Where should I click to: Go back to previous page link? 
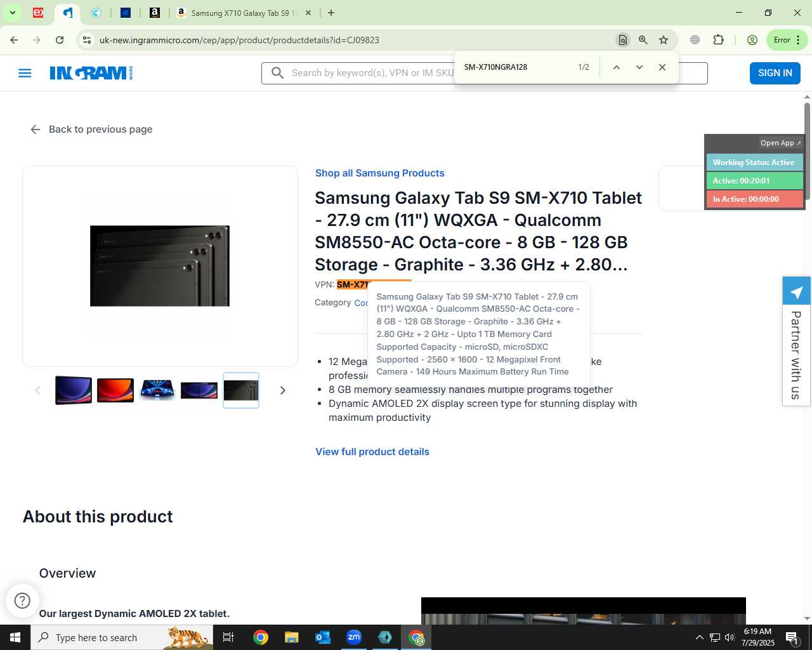(x=91, y=129)
